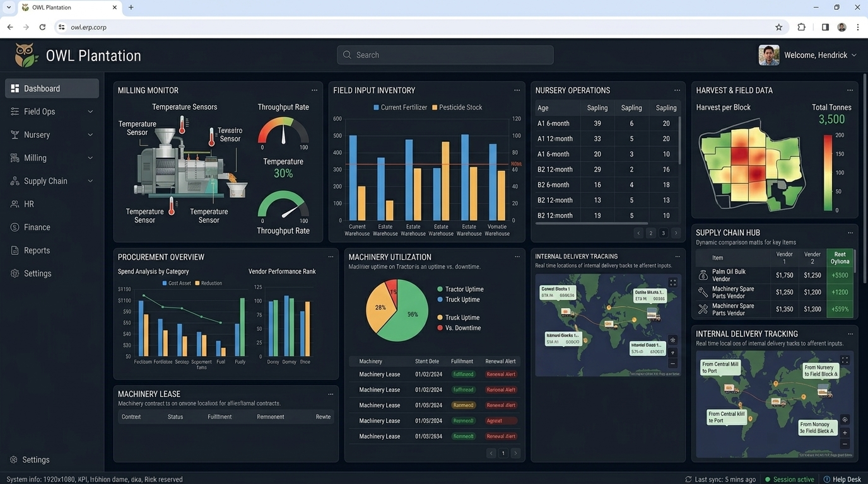This screenshot has height=484, width=868.
Task: Expand the Supply Chain submenu chevron
Action: click(x=90, y=181)
